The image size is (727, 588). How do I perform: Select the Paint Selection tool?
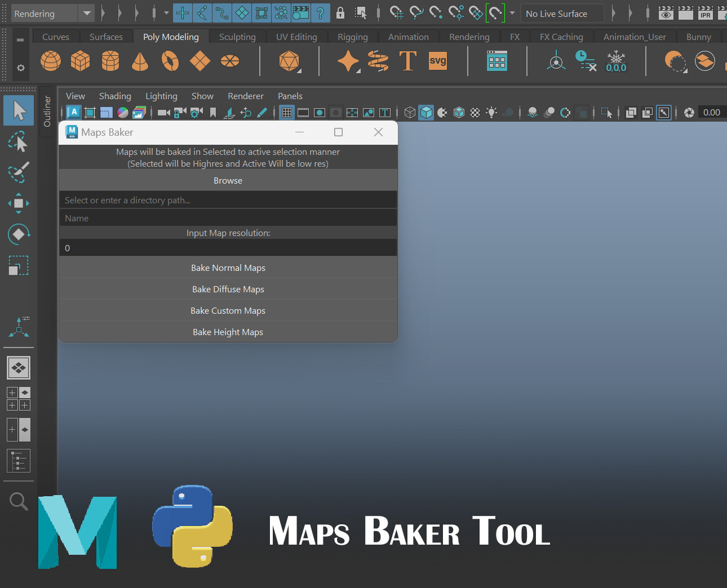point(19,173)
